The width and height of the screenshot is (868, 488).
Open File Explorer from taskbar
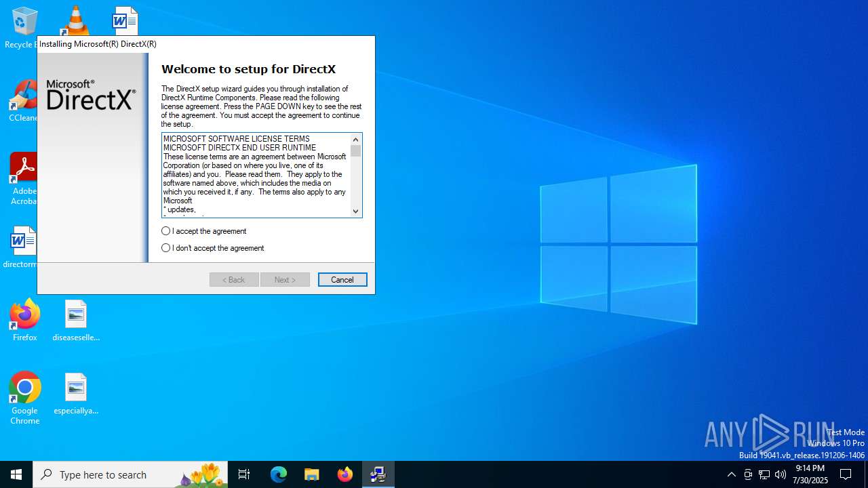312,474
